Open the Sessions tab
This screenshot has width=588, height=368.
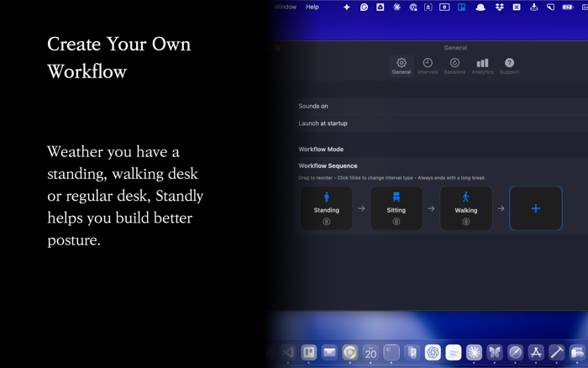(454, 66)
